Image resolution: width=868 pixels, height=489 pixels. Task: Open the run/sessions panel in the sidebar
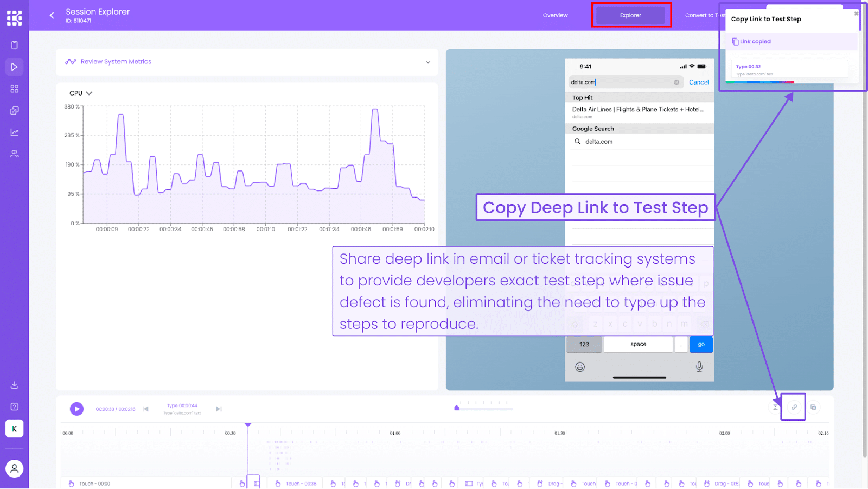click(x=15, y=67)
